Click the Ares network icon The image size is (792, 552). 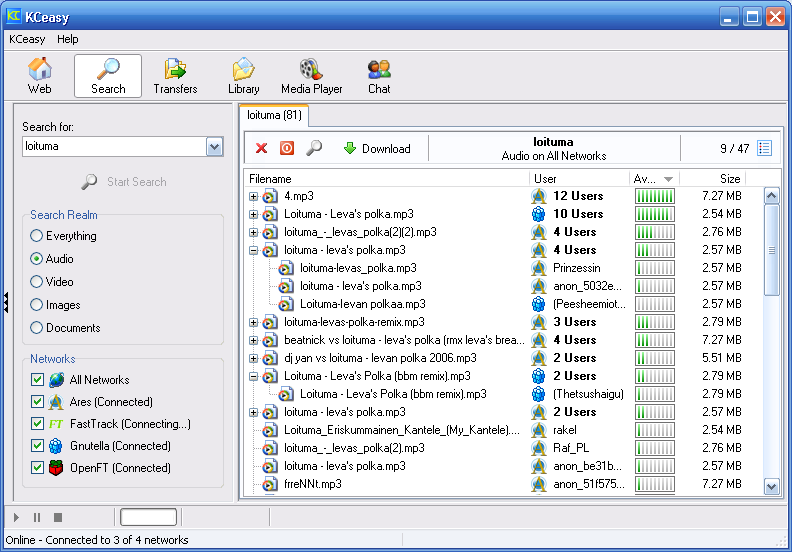pyautogui.click(x=56, y=402)
